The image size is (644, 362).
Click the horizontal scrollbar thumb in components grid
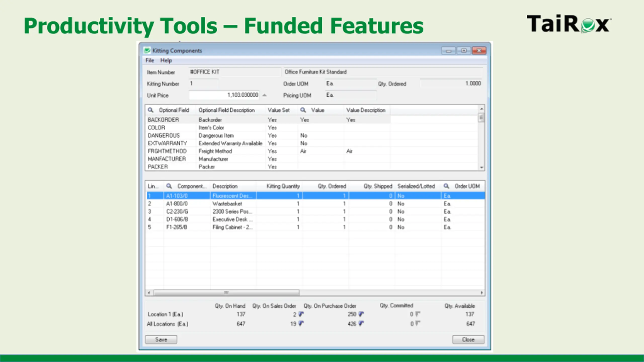[x=227, y=292]
